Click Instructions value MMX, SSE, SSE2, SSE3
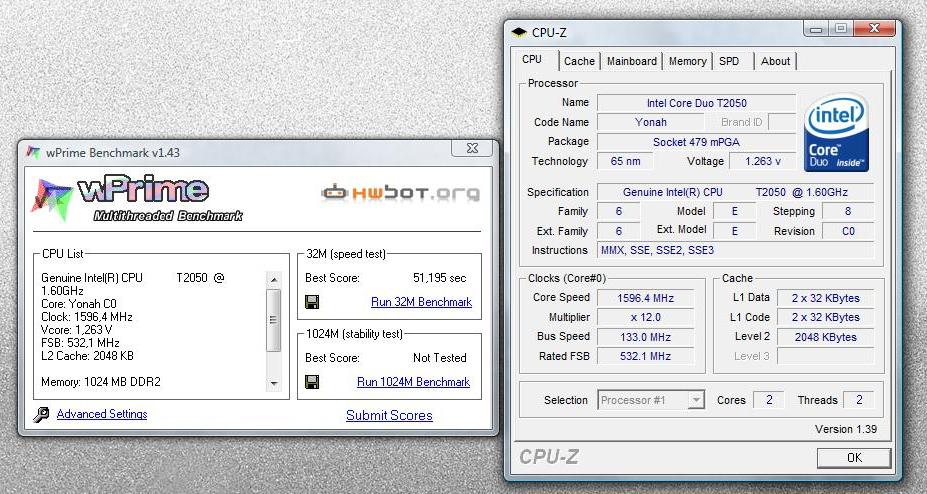Viewport: 927px width, 494px height. tap(735, 250)
